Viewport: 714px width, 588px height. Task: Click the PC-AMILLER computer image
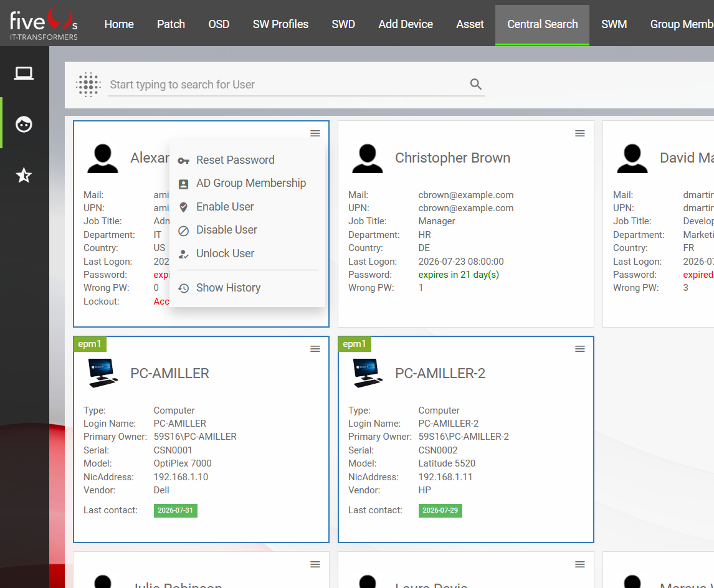pos(103,373)
